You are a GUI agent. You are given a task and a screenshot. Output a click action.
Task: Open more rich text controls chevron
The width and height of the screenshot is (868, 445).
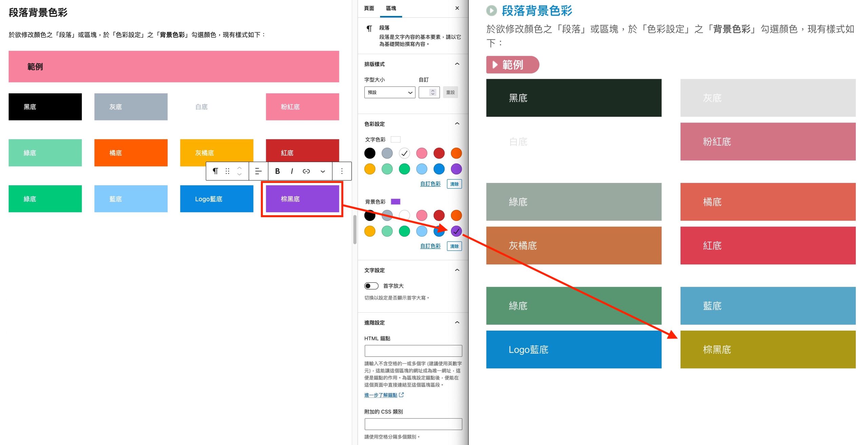point(323,171)
